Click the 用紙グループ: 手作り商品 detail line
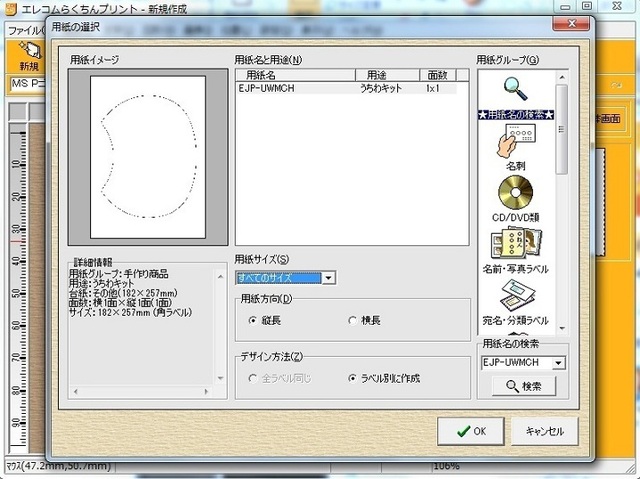The image size is (640, 479). [119, 274]
